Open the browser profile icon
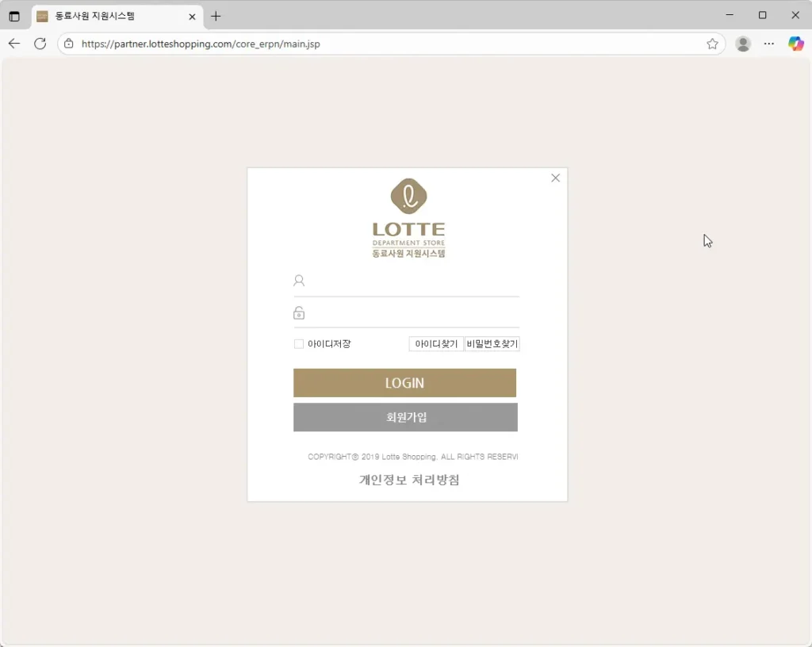812x647 pixels. tap(743, 44)
